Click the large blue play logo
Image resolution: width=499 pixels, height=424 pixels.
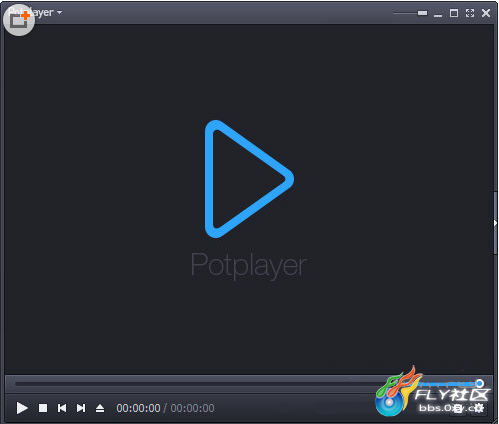tap(249, 179)
